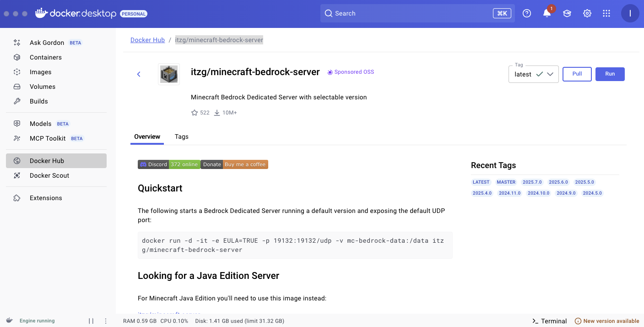Select the LATEST recent tag
This screenshot has height=327, width=644.
(x=481, y=182)
